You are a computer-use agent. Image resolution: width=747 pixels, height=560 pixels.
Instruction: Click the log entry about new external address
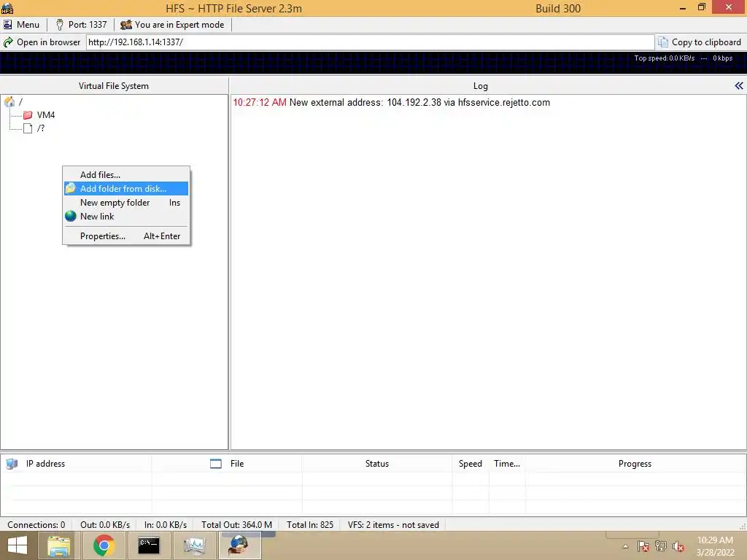click(x=392, y=102)
